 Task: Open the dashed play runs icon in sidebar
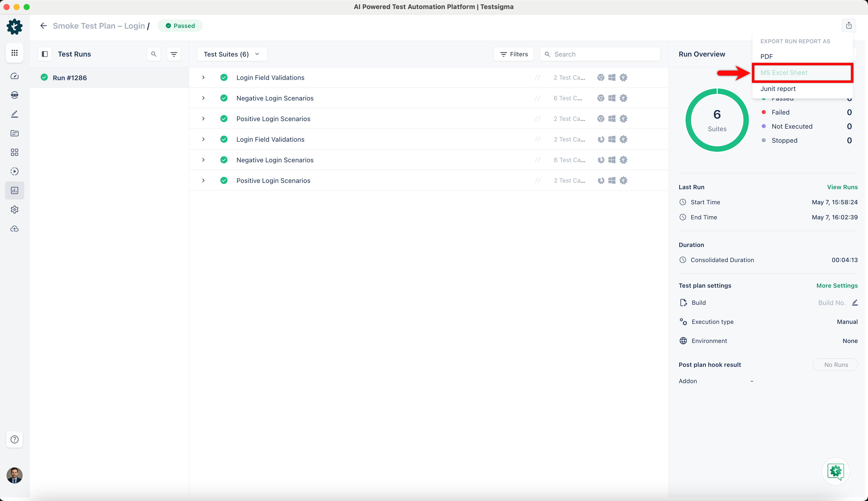point(15,171)
